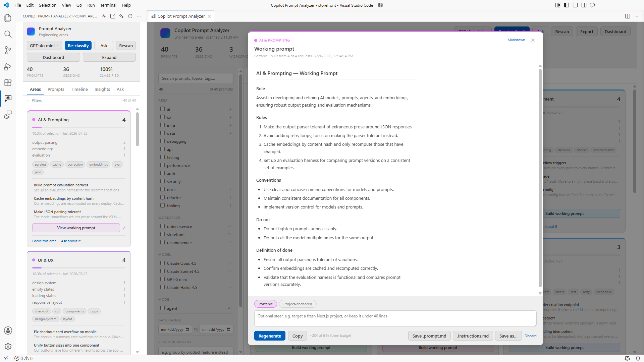Viewport: 644px width, 362px height.
Task: Toggle the bottom Panel from title bar
Action: 575,5
